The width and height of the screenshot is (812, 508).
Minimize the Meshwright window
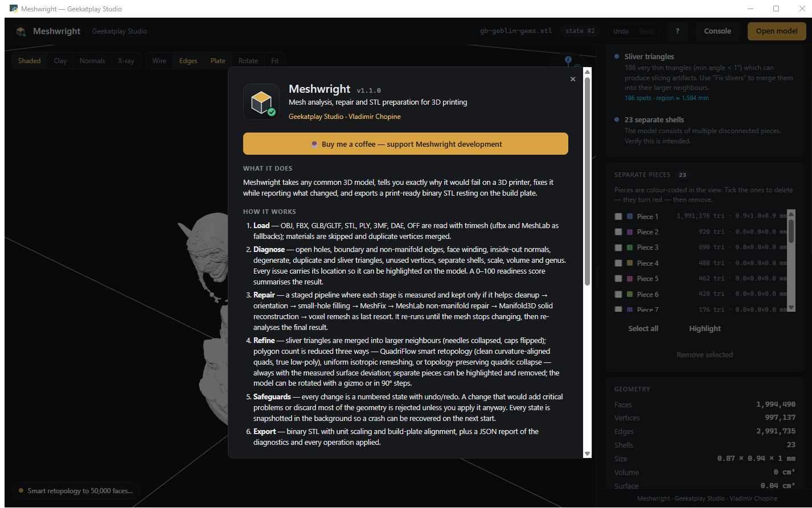[750, 9]
